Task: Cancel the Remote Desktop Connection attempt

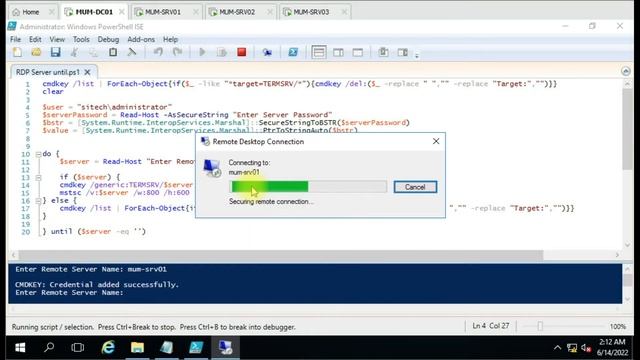Action: pos(415,187)
